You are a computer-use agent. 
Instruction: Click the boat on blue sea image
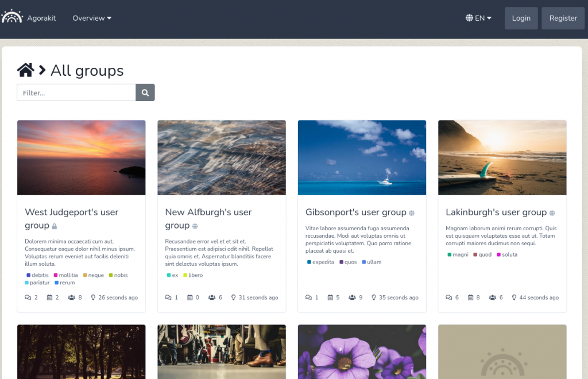pos(362,157)
